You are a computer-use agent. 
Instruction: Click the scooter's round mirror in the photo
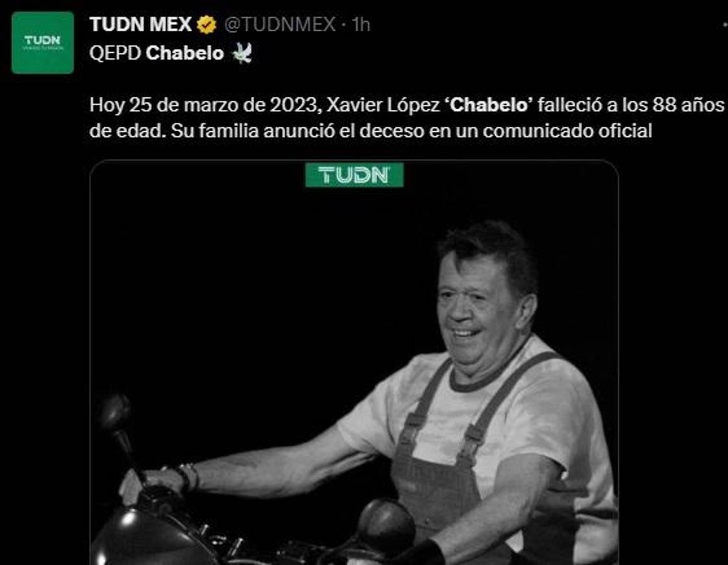pos(115,412)
